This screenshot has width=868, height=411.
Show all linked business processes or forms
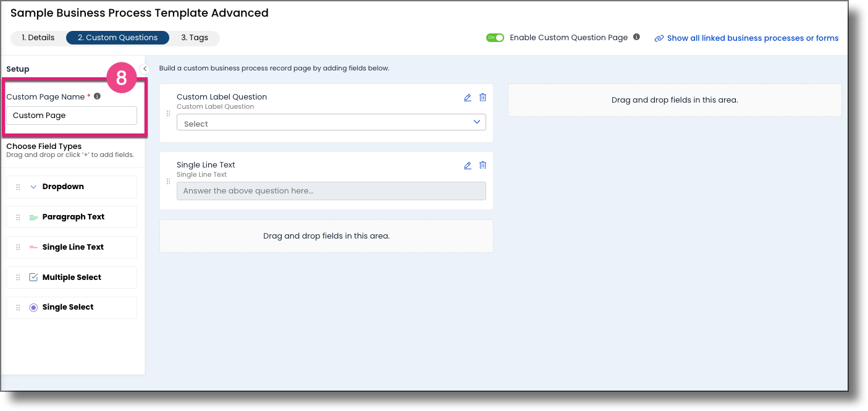(x=752, y=38)
